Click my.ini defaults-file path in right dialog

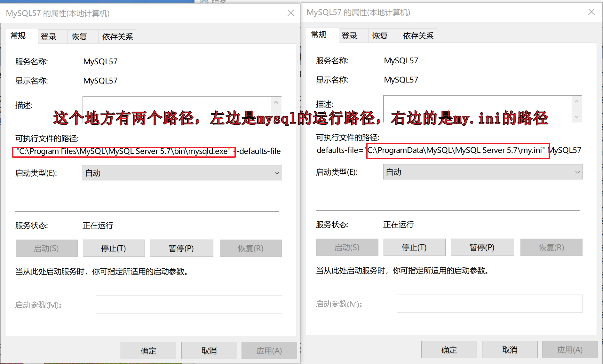pyautogui.click(x=456, y=150)
